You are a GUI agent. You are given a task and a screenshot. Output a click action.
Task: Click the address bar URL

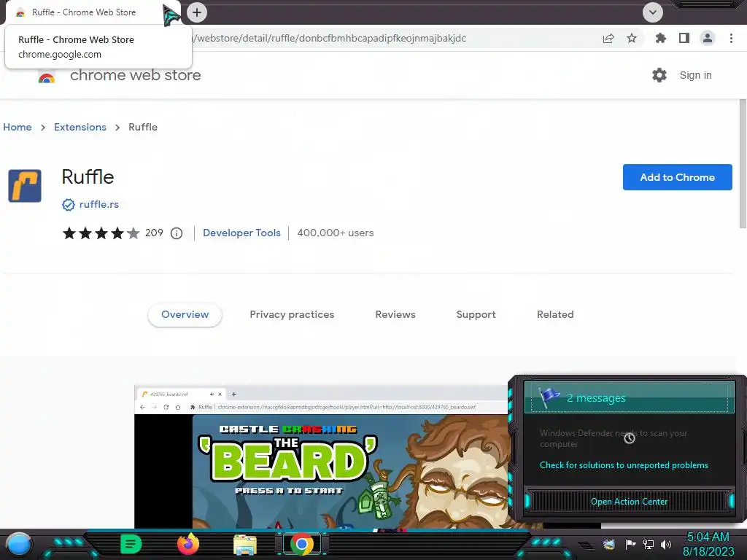(329, 39)
